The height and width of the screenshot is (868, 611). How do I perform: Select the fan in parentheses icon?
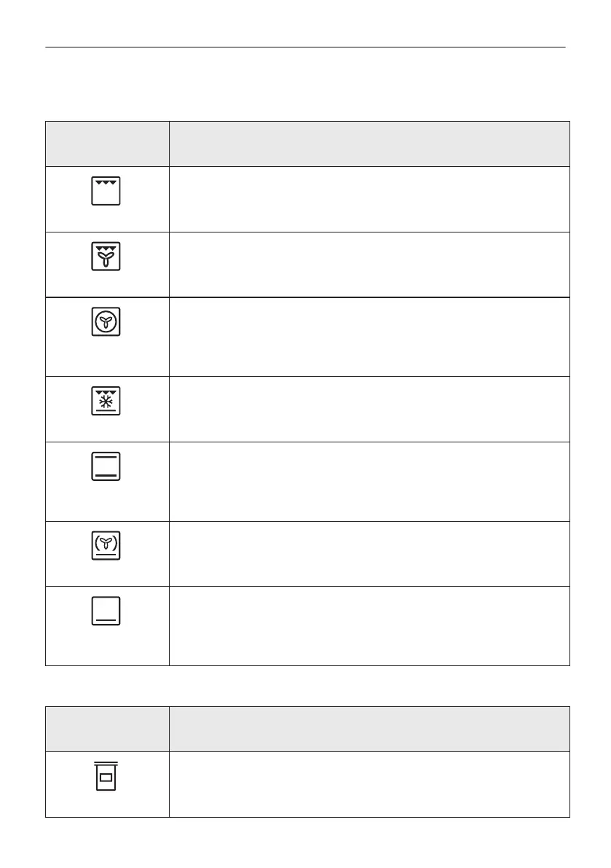pyautogui.click(x=106, y=545)
